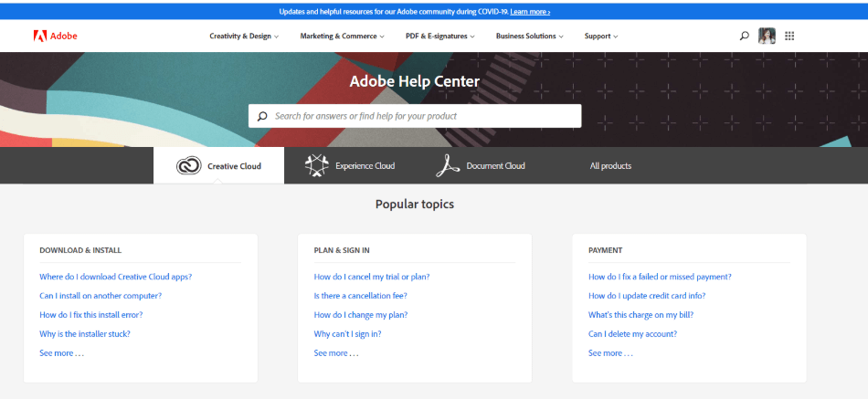Open Why is the installer stuck
This screenshot has width=868, height=399.
[x=85, y=333]
